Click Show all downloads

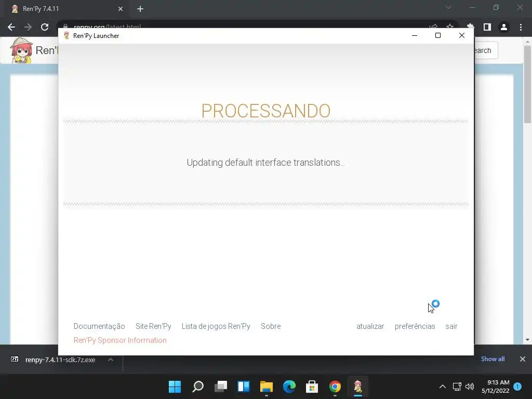point(493,359)
